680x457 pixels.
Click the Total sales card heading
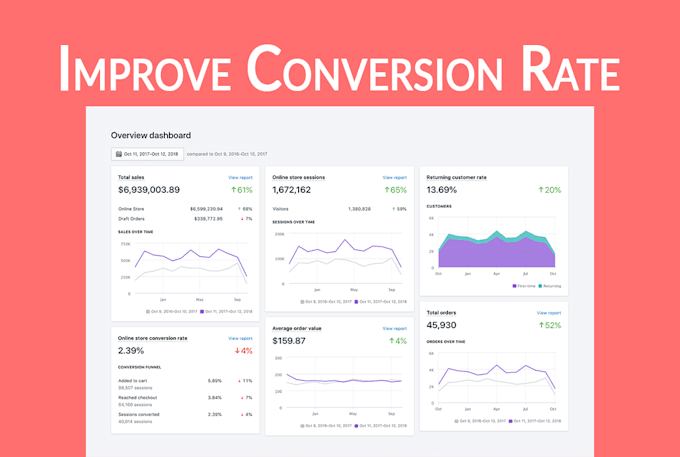pos(131,177)
